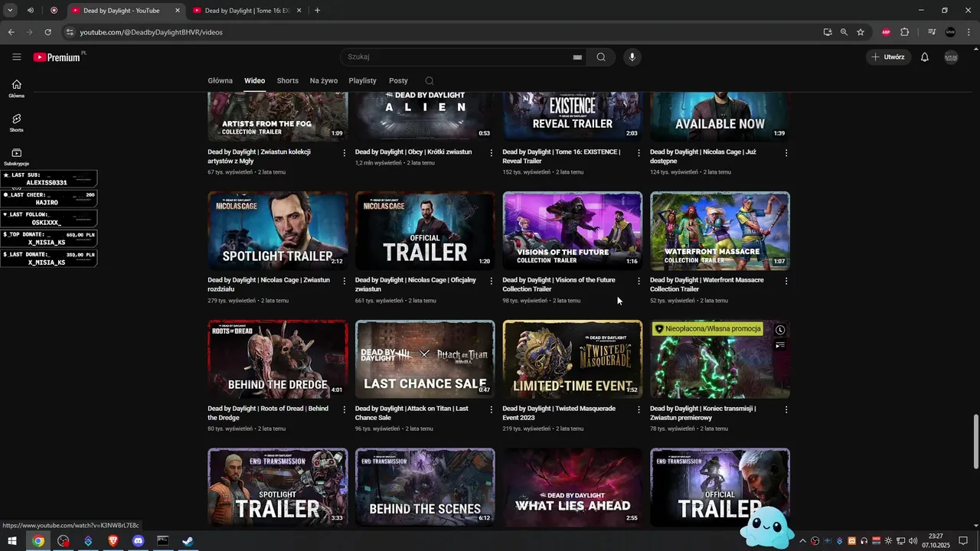Open options menu for Zwiastun kolekcji artystów video
Viewport: 980px width, 551px height.
coord(344,153)
